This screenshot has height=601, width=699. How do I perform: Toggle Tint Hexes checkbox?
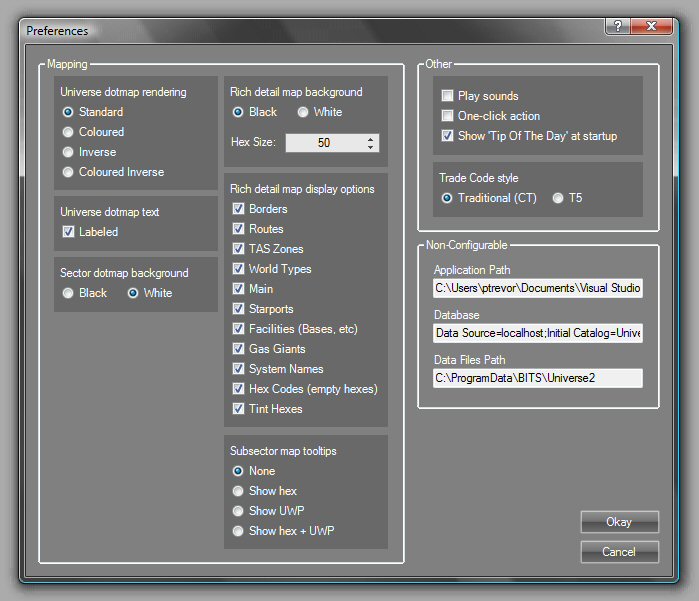[x=239, y=409]
